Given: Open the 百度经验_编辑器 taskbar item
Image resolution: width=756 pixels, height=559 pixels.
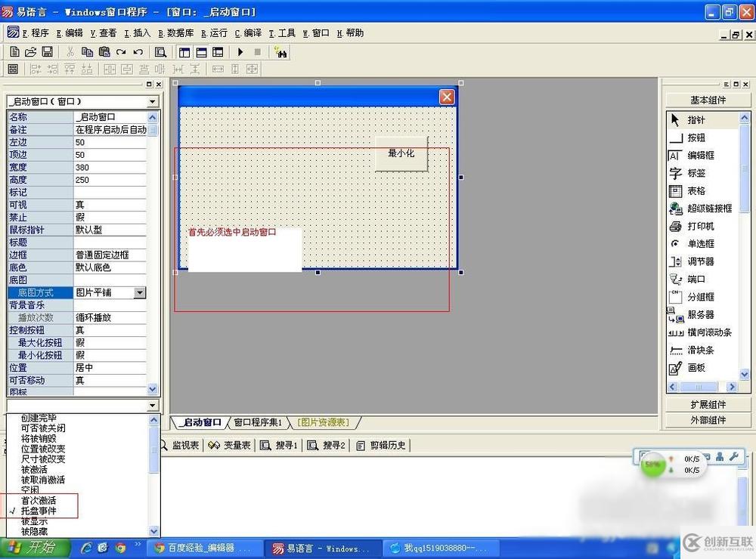Looking at the screenshot, I should [x=203, y=548].
